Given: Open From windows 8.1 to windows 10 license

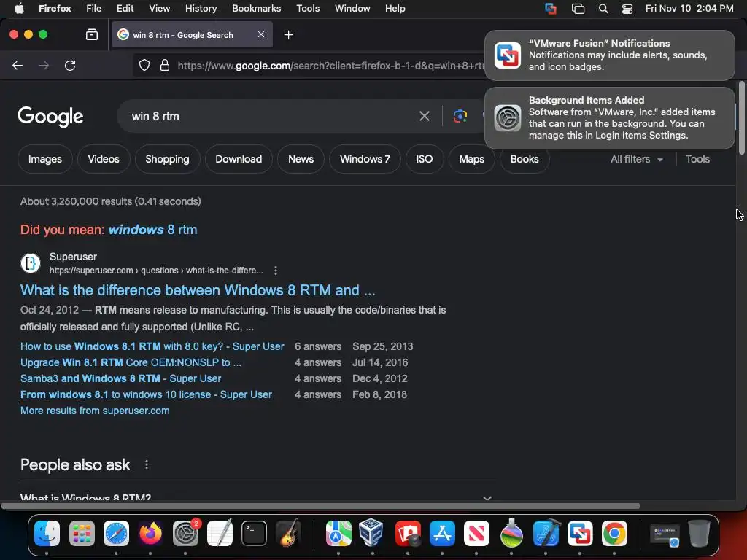Looking at the screenshot, I should (146, 394).
